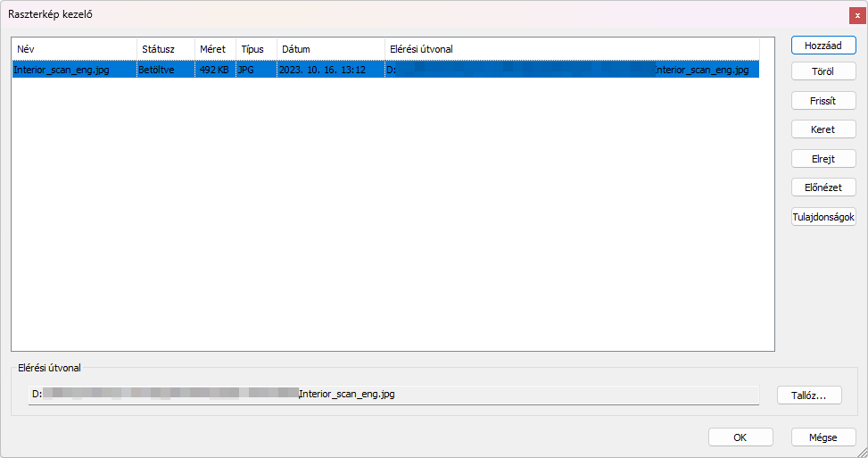Viewport: 868px width, 458px height.
Task: Open the Előnézet preview
Action: pos(823,187)
